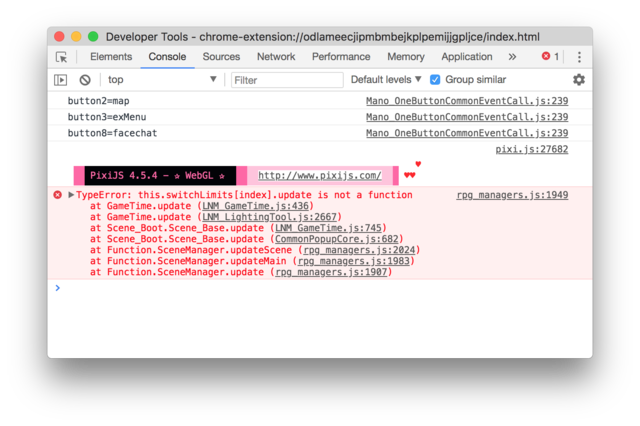Click the TypeError switchLimits error message
The image size is (640, 426).
pyautogui.click(x=244, y=195)
